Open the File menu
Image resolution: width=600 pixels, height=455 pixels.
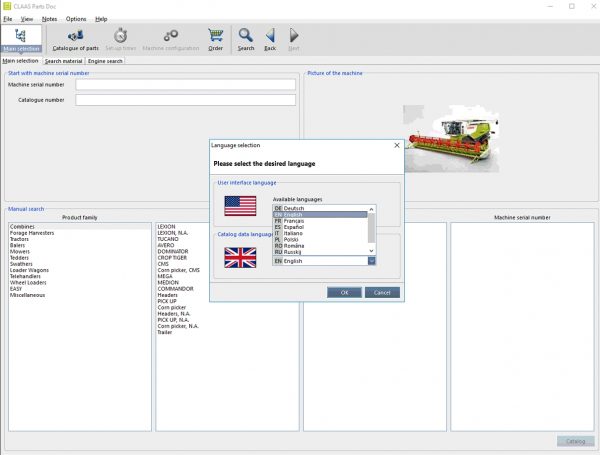[8, 19]
